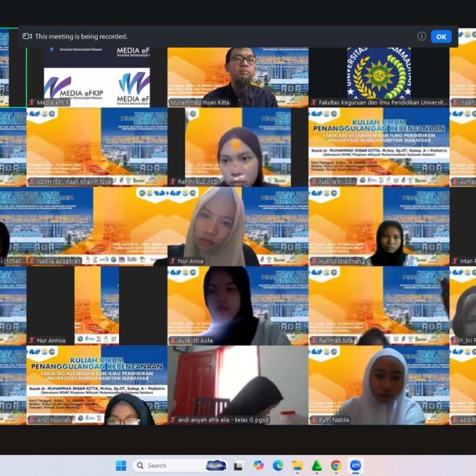Select Muhammad Ihsan Kitta's video tile
476x476 pixels.
pyautogui.click(x=237, y=74)
